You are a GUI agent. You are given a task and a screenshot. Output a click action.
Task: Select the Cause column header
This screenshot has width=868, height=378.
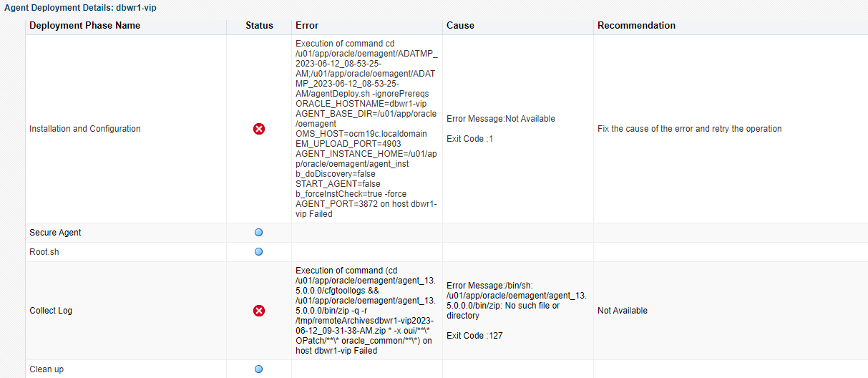pos(460,25)
